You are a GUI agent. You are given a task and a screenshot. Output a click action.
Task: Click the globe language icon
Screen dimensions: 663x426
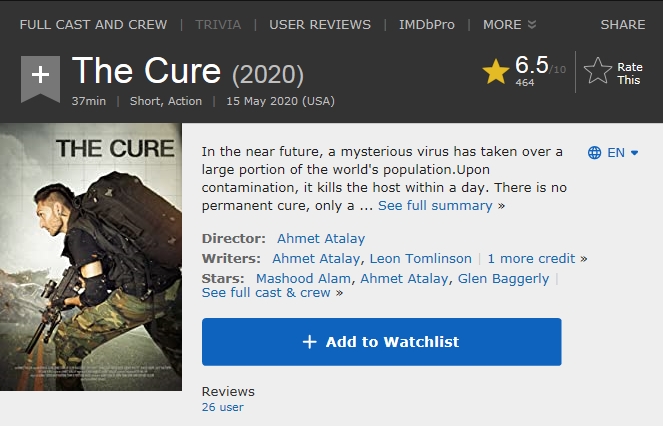(x=594, y=153)
